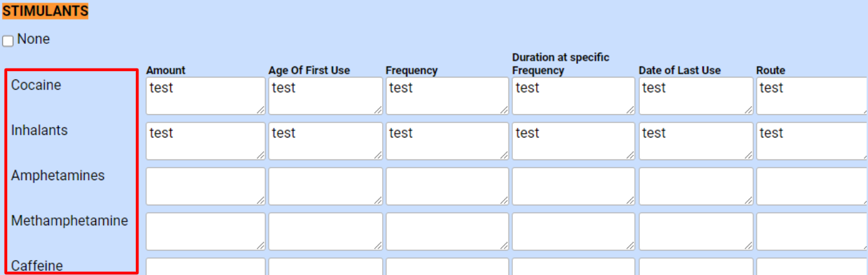Focus Inhalants Age Of First Use field
The image size is (868, 275).
(325, 141)
